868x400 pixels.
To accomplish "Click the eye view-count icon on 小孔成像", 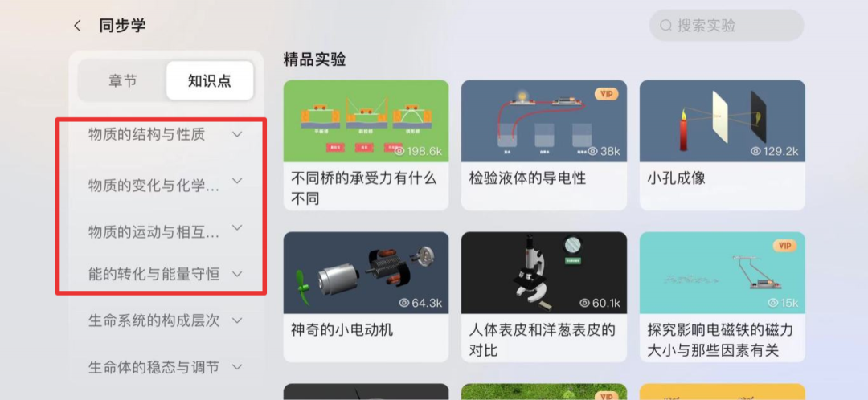I will click(x=756, y=150).
